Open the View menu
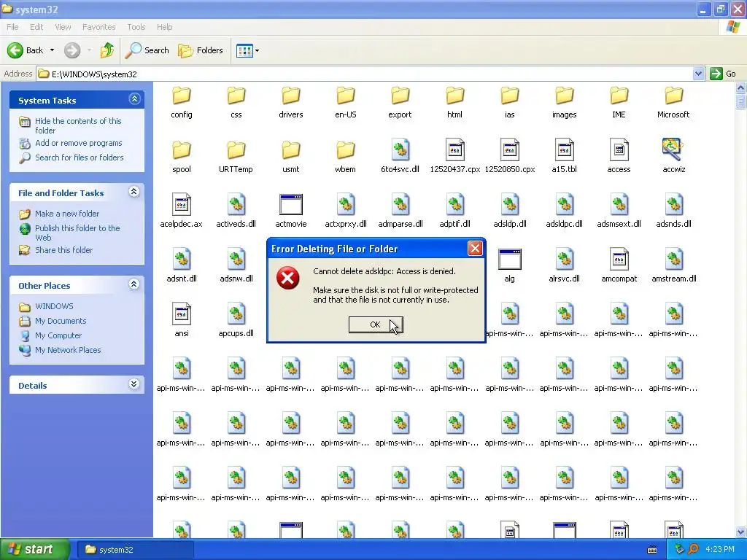The image size is (747, 560). (x=63, y=27)
